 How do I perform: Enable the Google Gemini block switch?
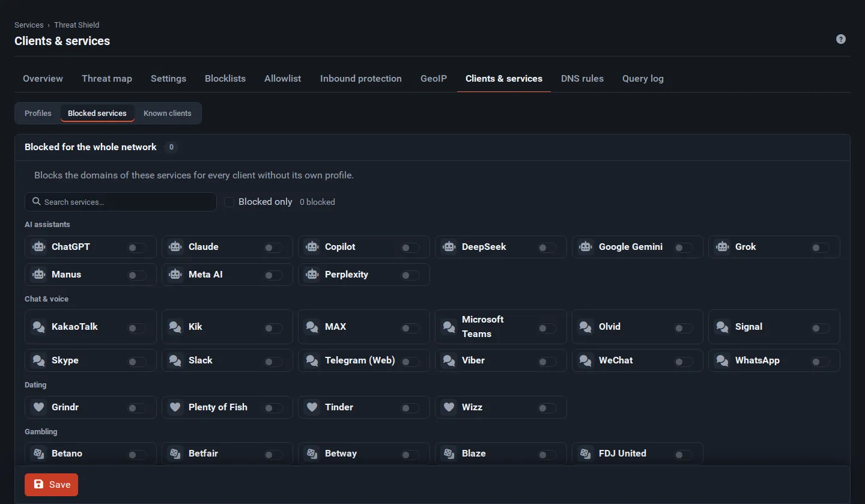(x=684, y=247)
